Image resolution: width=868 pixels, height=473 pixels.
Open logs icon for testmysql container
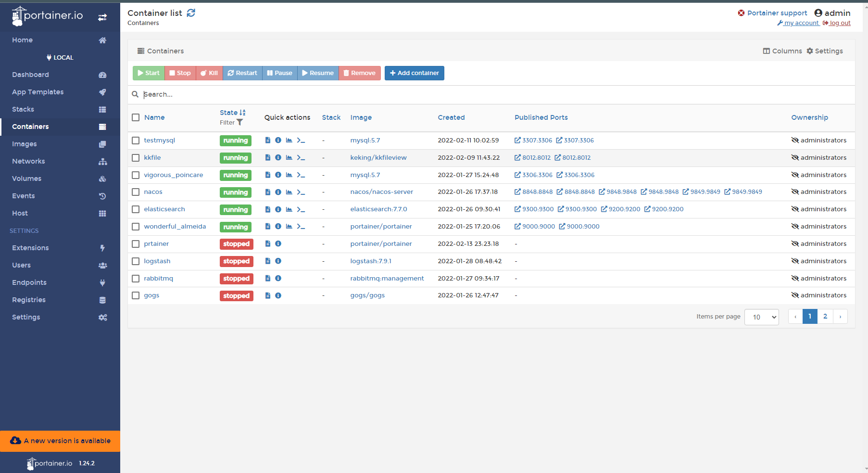coord(268,141)
